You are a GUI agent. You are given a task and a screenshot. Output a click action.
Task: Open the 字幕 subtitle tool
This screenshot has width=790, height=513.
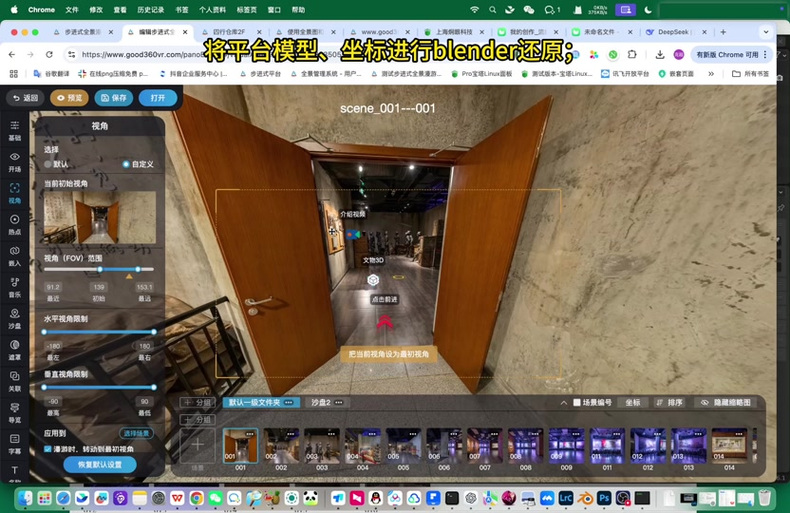point(15,443)
